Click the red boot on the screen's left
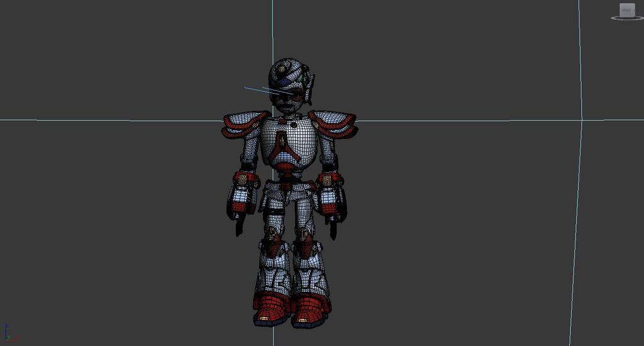Image resolution: width=644 pixels, height=346 pixels. (270, 308)
